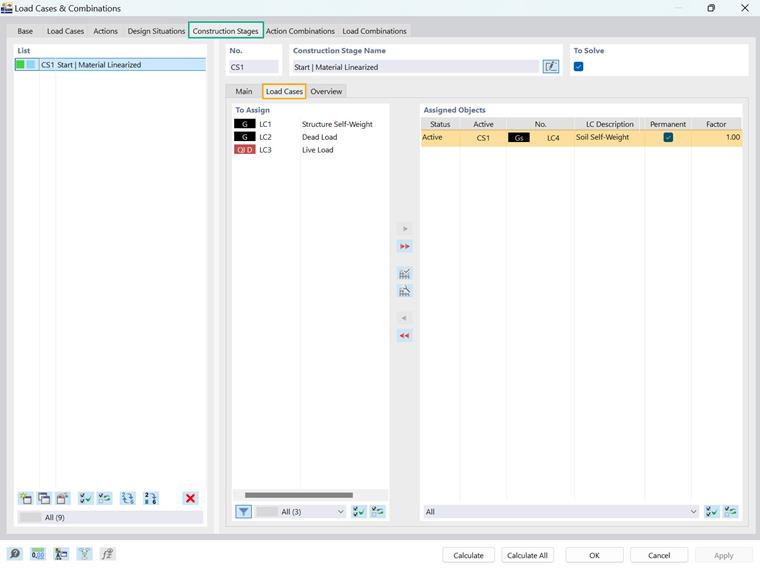Open the Base tab
This screenshot has height=570, width=760.
tap(25, 31)
